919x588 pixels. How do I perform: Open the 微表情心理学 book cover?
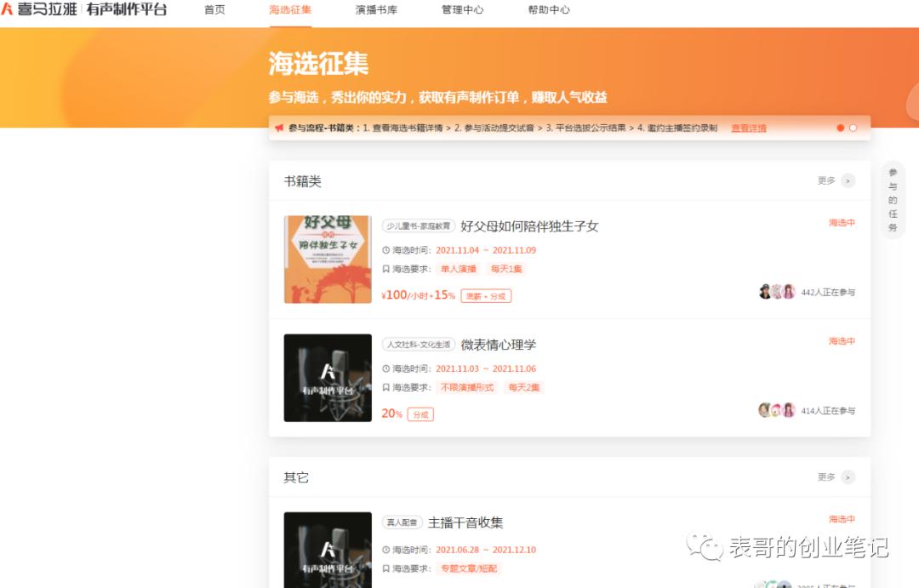pyautogui.click(x=328, y=377)
